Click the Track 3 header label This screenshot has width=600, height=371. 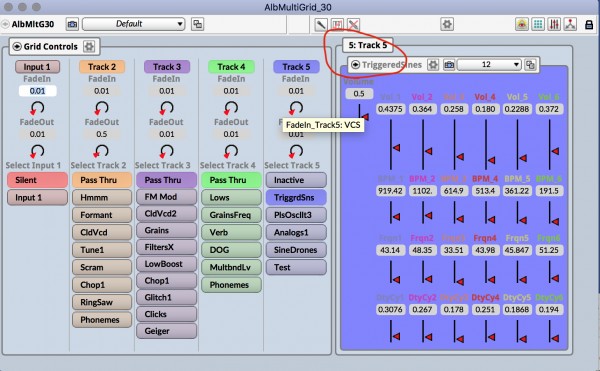[167, 67]
